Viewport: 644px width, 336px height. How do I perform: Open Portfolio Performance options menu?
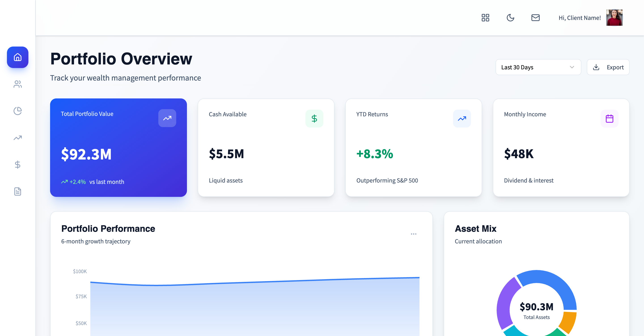pyautogui.click(x=413, y=234)
